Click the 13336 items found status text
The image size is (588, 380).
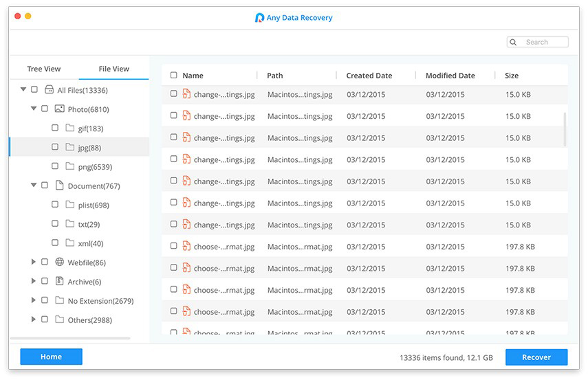[x=446, y=357]
